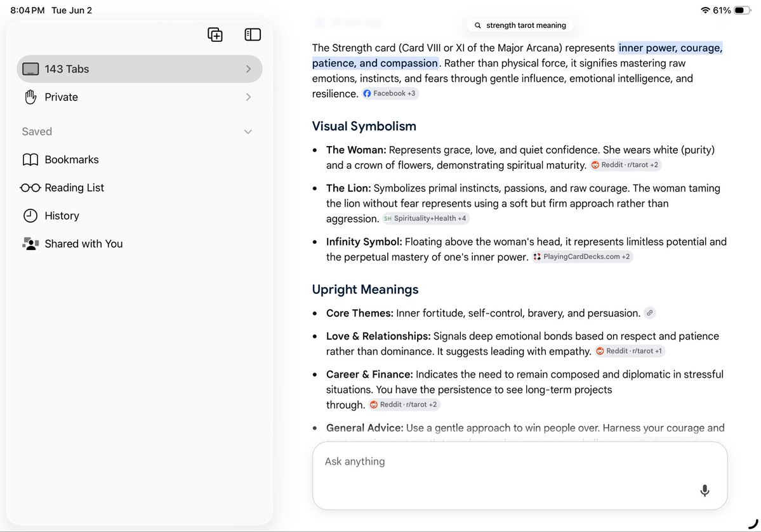Open History

[139, 215]
